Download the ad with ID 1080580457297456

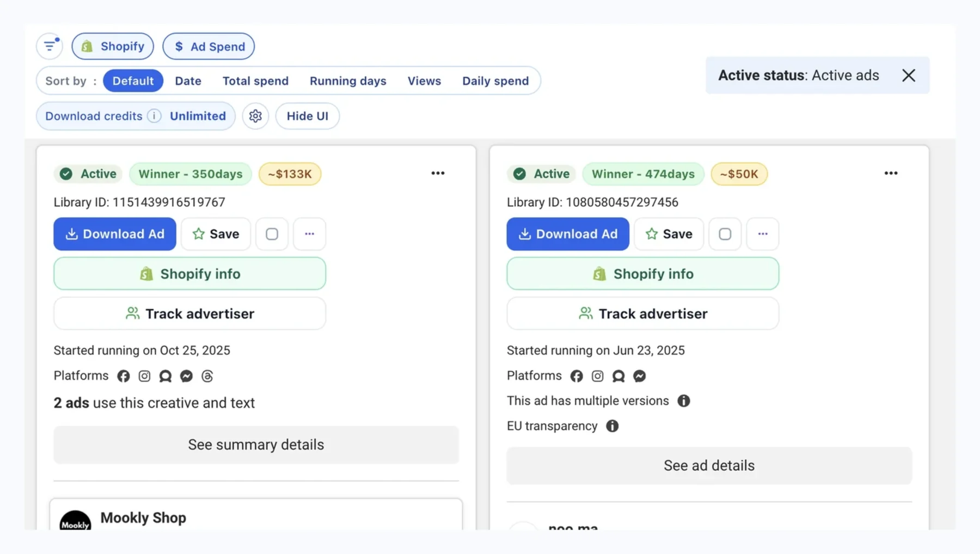click(x=568, y=234)
